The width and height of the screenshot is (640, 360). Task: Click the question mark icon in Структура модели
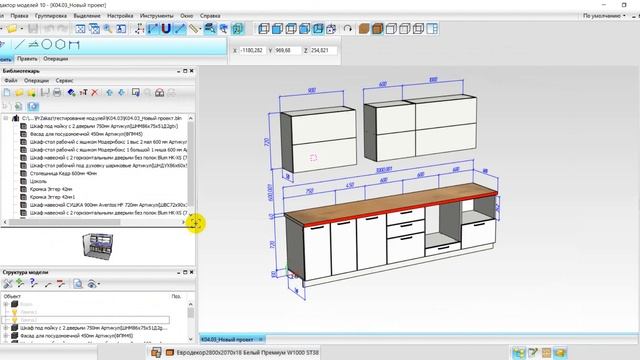point(33,284)
